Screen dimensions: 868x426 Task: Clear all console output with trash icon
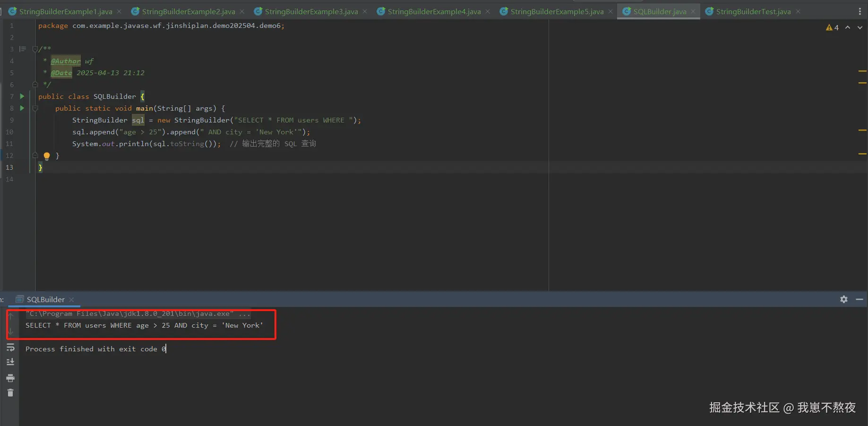[x=10, y=393]
